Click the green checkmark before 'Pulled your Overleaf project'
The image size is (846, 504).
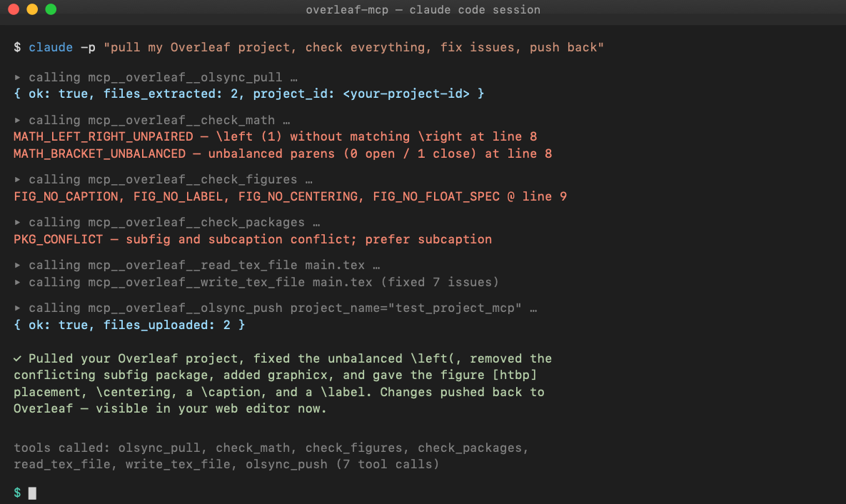tap(17, 358)
